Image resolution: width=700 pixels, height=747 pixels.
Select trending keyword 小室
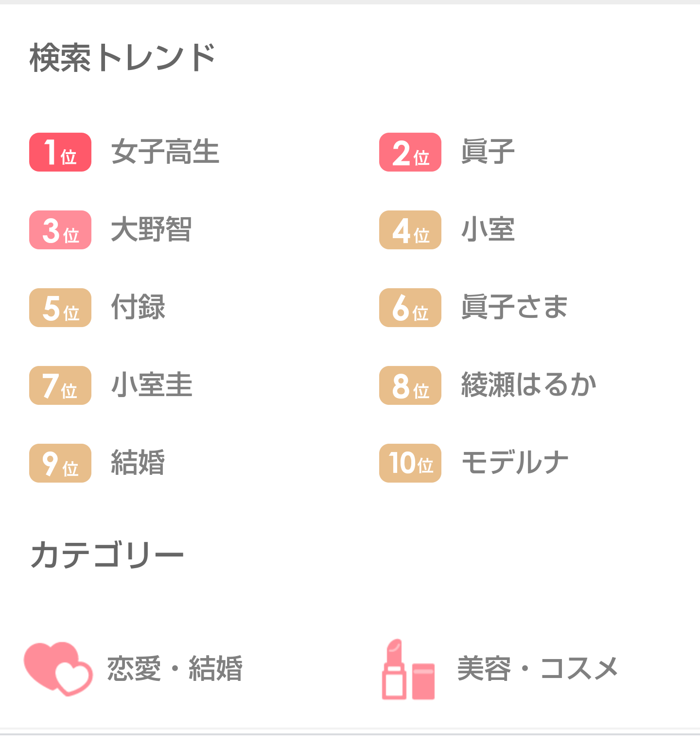pyautogui.click(x=488, y=229)
